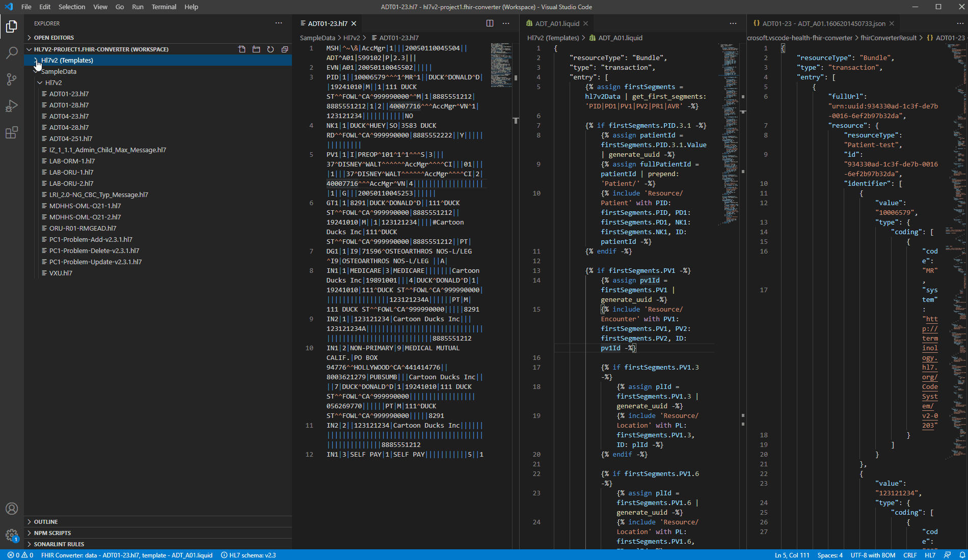Open the Extensions view
The width and height of the screenshot is (968, 560).
(12, 133)
